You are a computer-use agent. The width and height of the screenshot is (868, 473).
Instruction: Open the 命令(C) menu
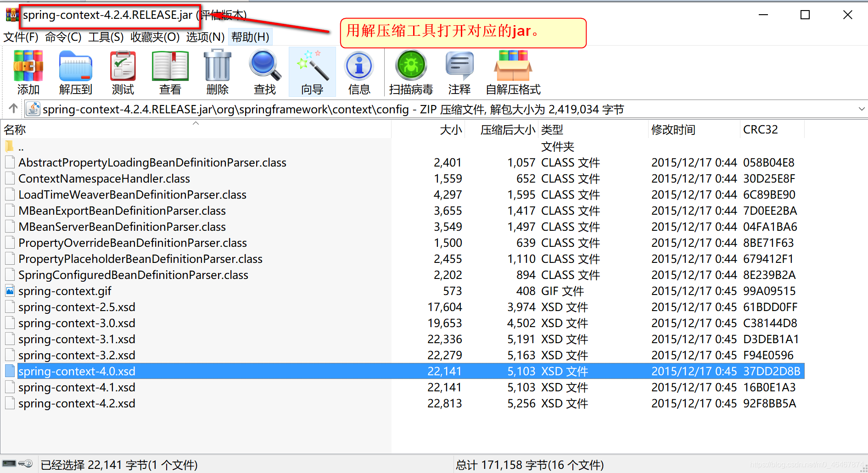pos(63,37)
